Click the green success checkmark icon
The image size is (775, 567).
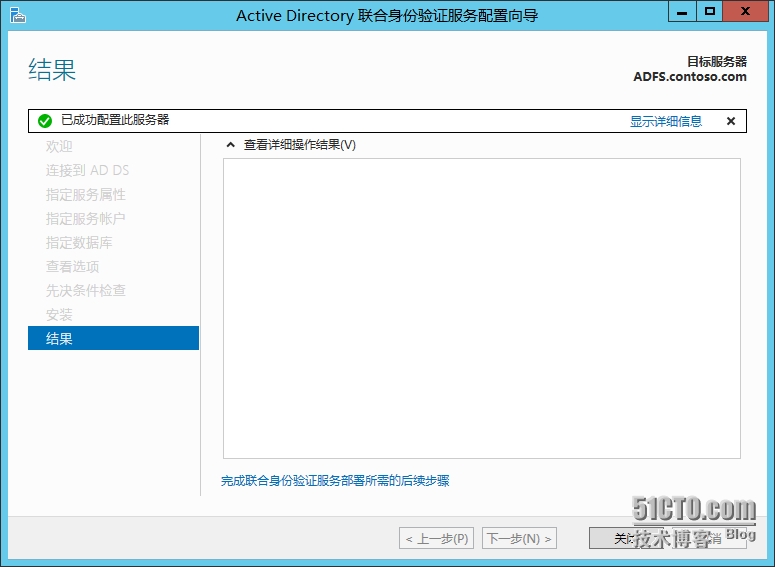click(44, 121)
